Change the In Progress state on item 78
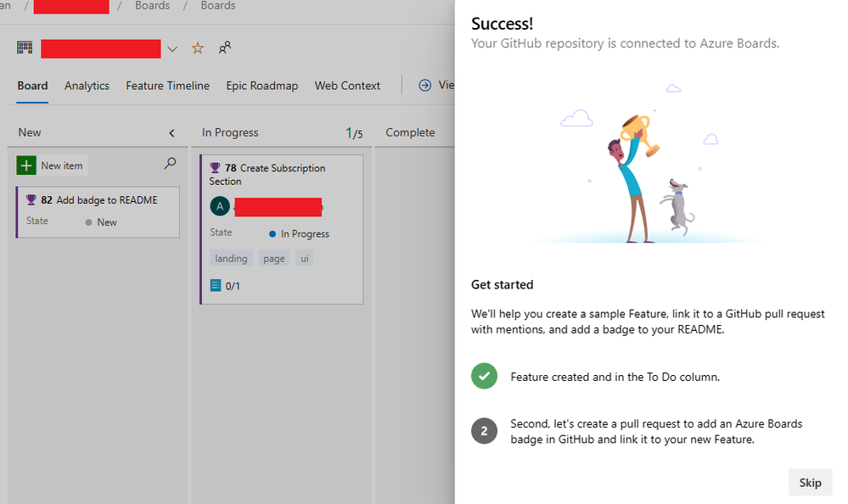848x504 pixels. (x=299, y=233)
